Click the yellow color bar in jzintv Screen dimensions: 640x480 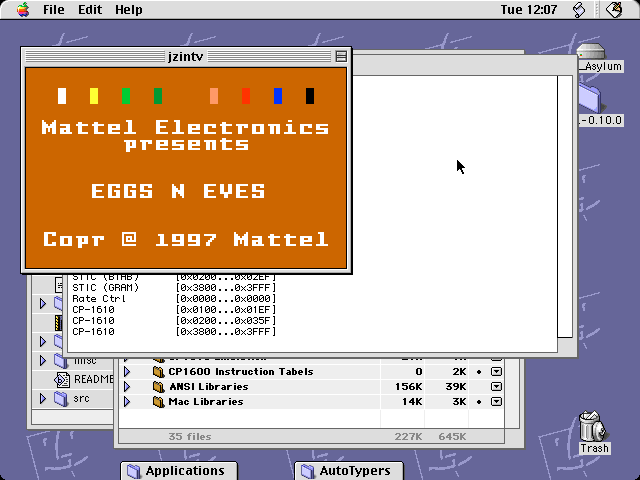[x=94, y=96]
